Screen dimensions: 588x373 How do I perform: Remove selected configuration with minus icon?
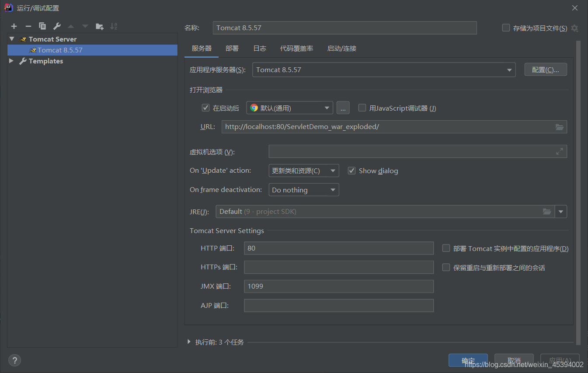pos(28,26)
